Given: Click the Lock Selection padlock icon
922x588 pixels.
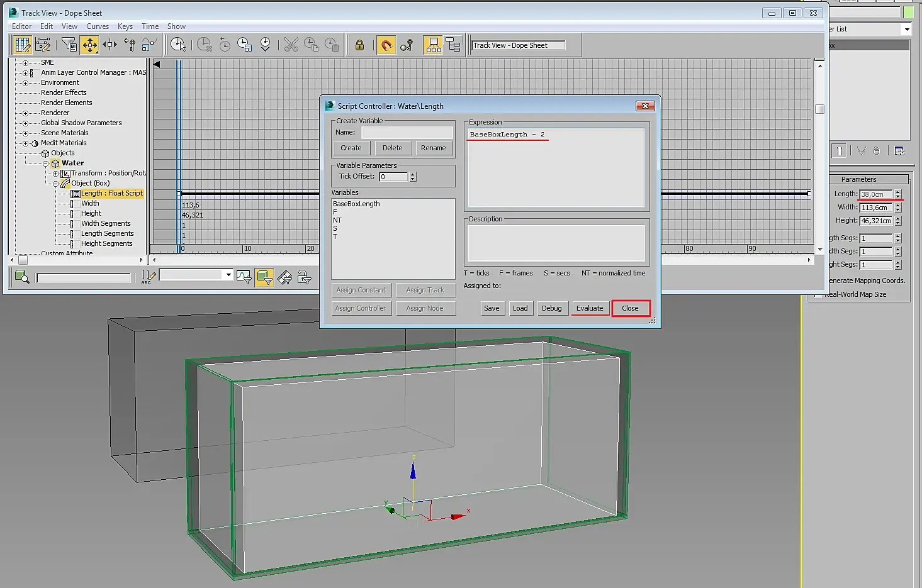Looking at the screenshot, I should click(359, 45).
